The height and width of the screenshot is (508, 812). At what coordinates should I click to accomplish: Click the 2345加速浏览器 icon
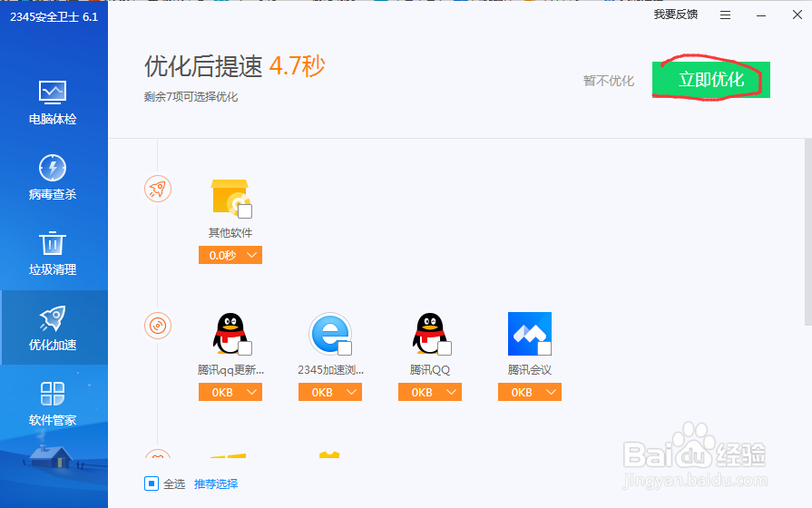[330, 334]
